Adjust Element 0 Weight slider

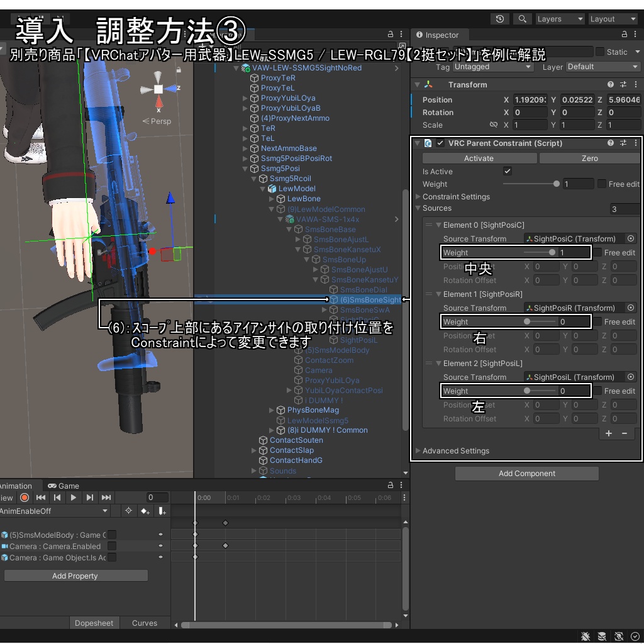click(x=539, y=253)
